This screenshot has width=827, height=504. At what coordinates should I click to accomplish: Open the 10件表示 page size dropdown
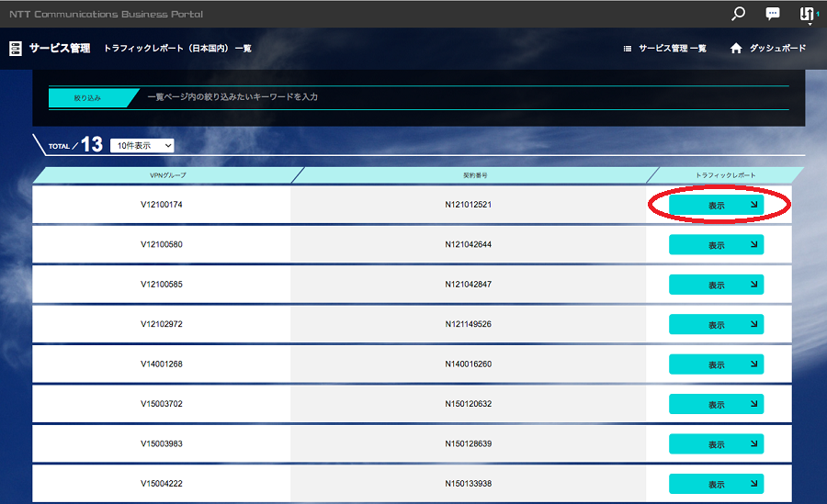(142, 145)
